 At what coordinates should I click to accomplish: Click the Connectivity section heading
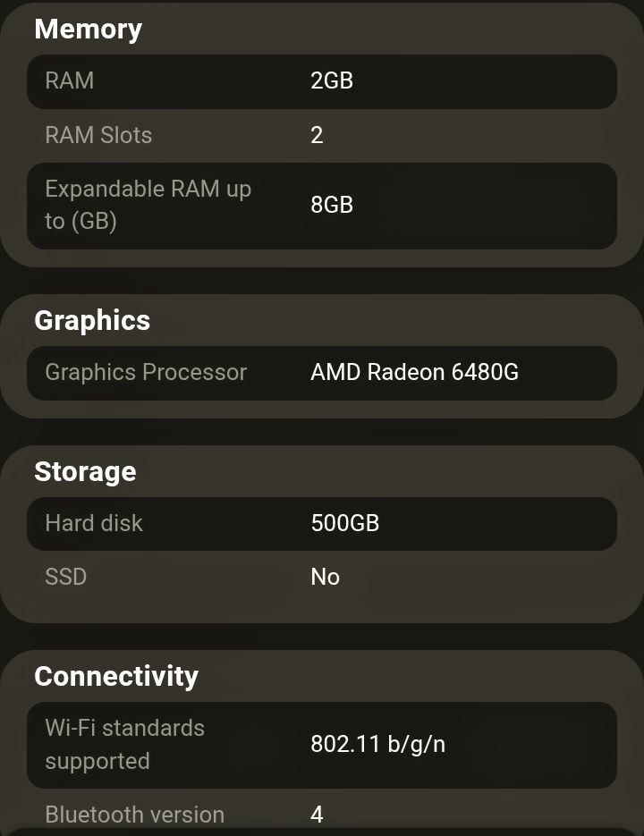point(116,677)
